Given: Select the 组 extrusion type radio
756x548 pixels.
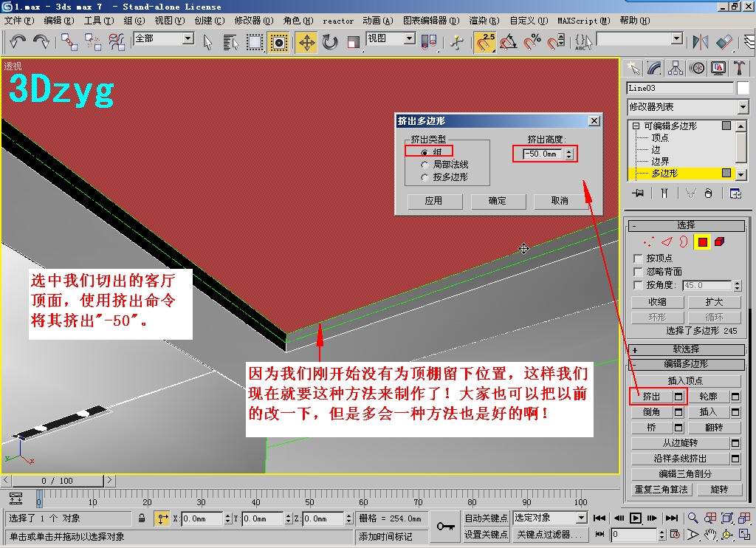Looking at the screenshot, I should pyautogui.click(x=425, y=152).
